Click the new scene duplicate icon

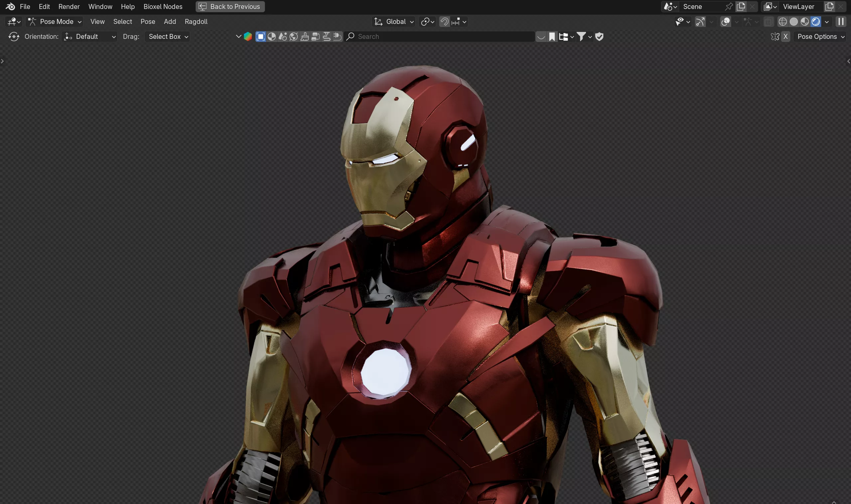point(741,6)
